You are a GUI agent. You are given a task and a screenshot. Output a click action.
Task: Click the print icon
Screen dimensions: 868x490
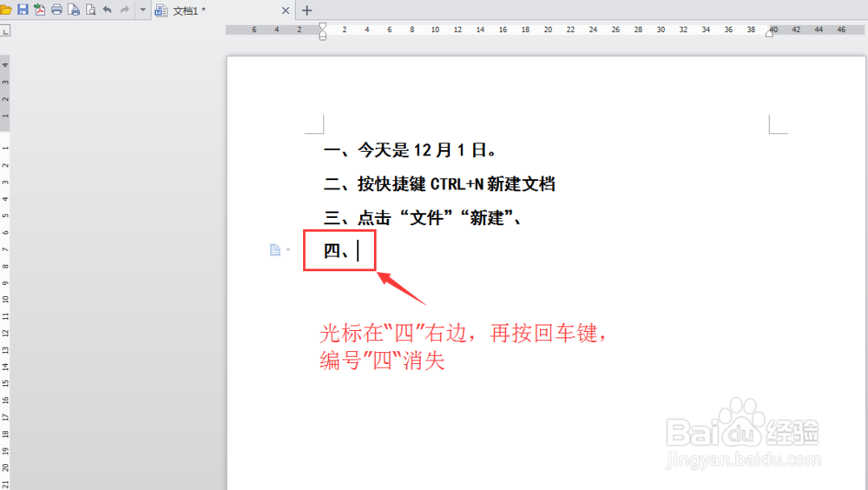coord(56,10)
